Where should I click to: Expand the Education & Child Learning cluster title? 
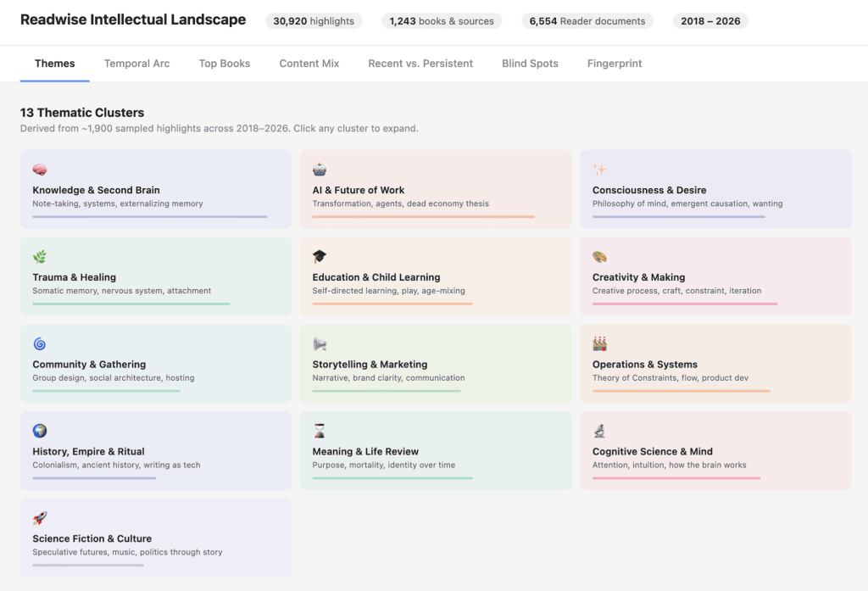coord(376,277)
